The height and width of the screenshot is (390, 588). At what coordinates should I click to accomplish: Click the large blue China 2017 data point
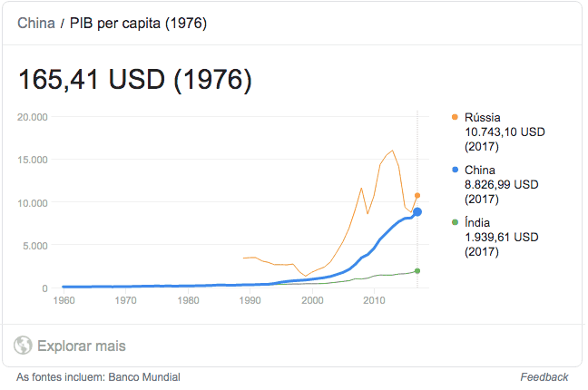coord(417,212)
